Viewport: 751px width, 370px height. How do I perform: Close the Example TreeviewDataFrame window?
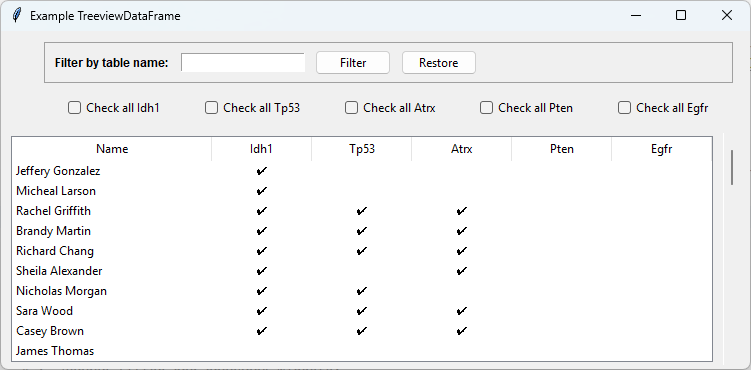coord(727,15)
